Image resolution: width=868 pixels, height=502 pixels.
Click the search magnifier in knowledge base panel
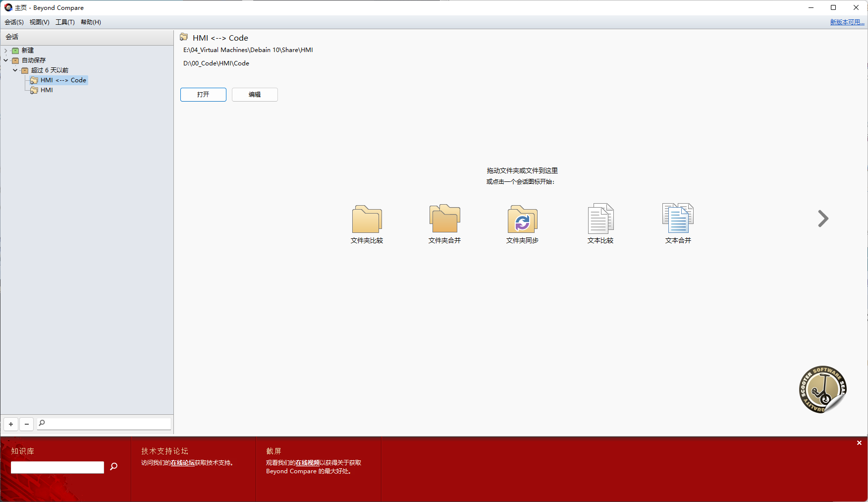[x=114, y=466]
